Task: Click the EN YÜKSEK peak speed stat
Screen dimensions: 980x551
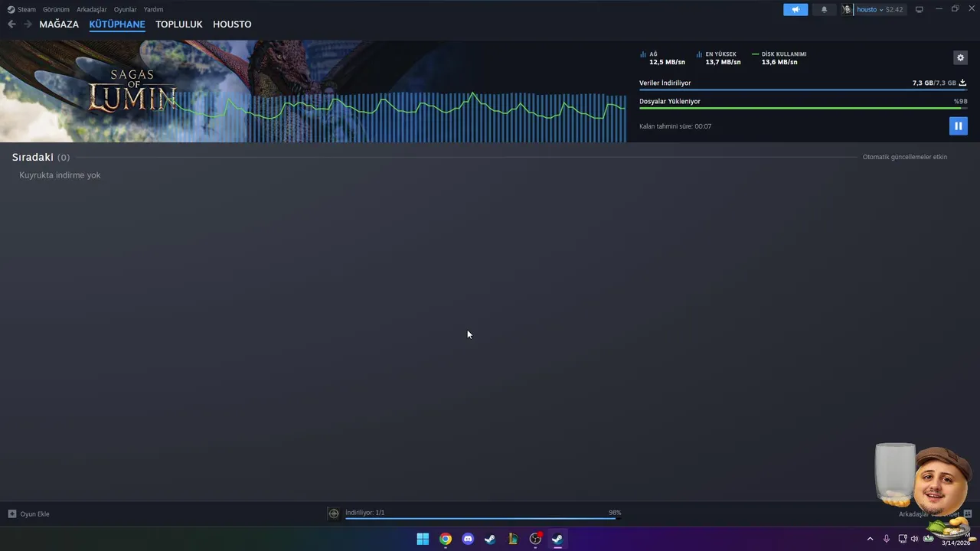Action: click(x=718, y=58)
